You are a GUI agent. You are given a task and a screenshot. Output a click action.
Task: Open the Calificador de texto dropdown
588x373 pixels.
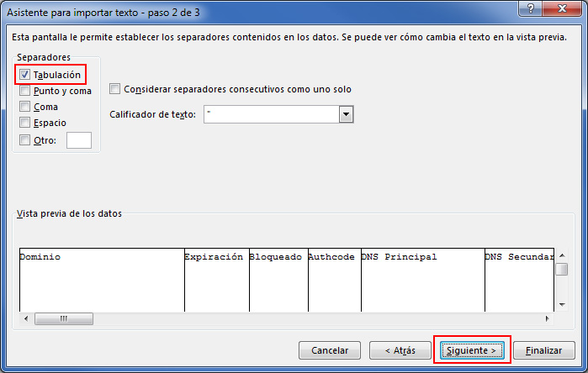pyautogui.click(x=345, y=114)
